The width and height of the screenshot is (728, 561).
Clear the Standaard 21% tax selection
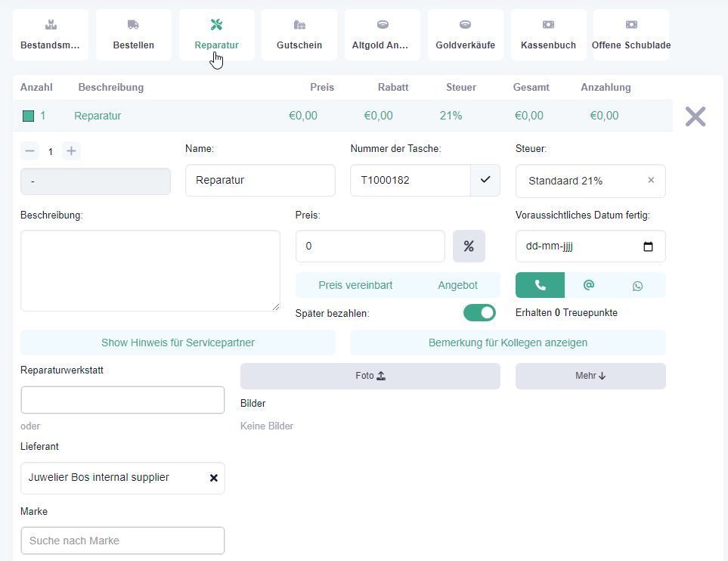coord(651,180)
